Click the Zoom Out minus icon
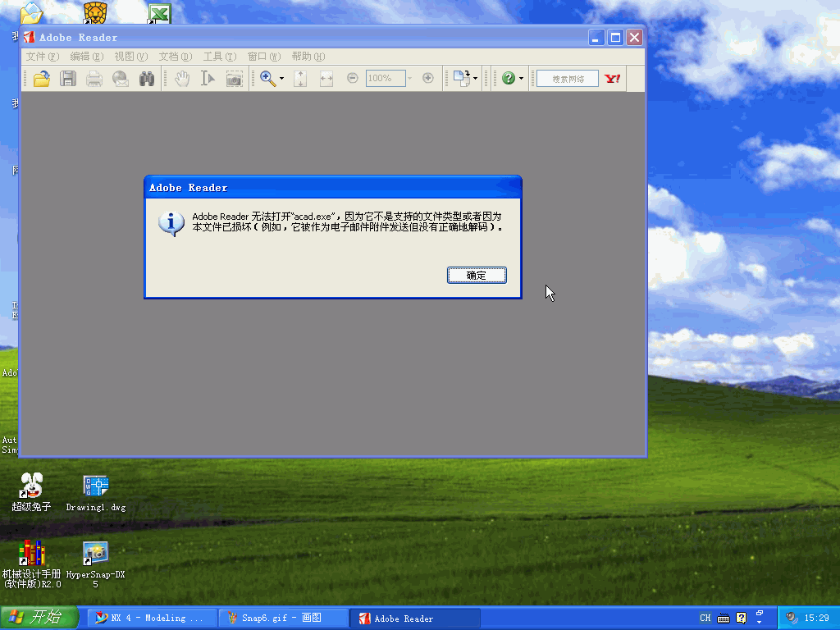The image size is (840, 630). (353, 78)
